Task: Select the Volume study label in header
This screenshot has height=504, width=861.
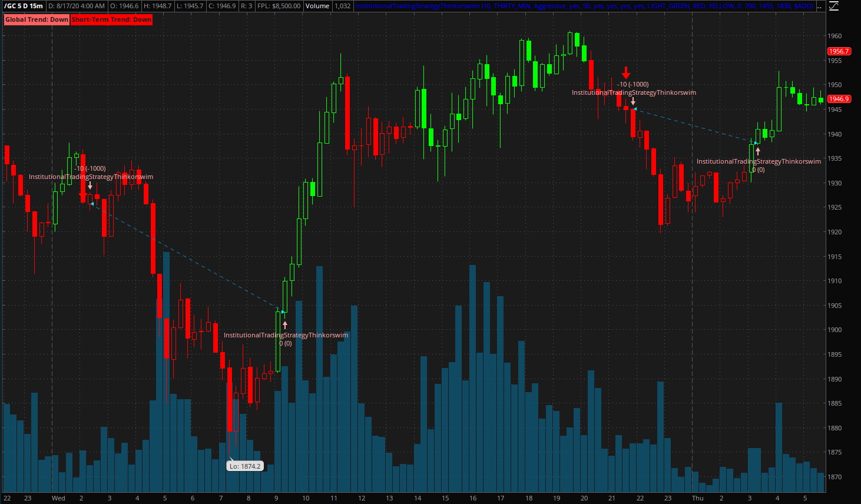Action: [317, 6]
